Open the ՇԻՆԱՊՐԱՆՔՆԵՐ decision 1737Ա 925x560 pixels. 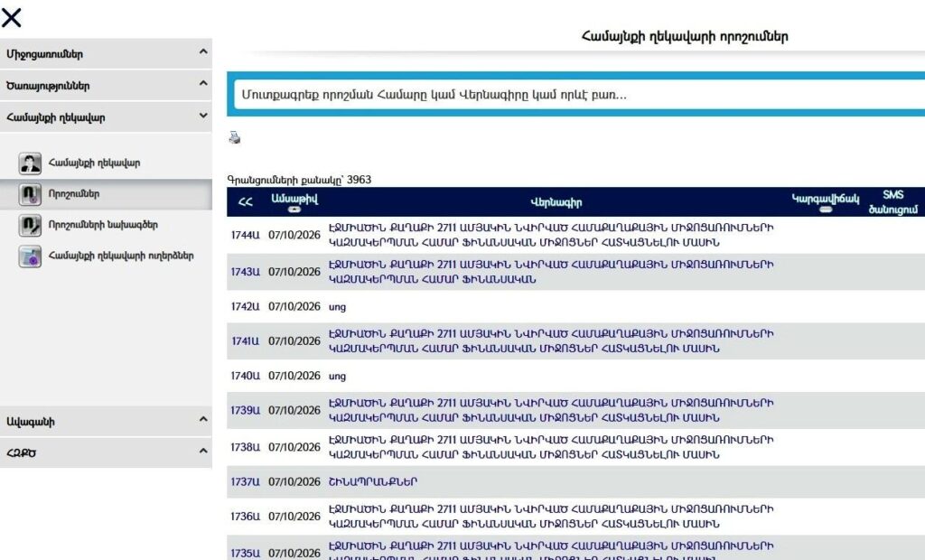pyautogui.click(x=373, y=481)
